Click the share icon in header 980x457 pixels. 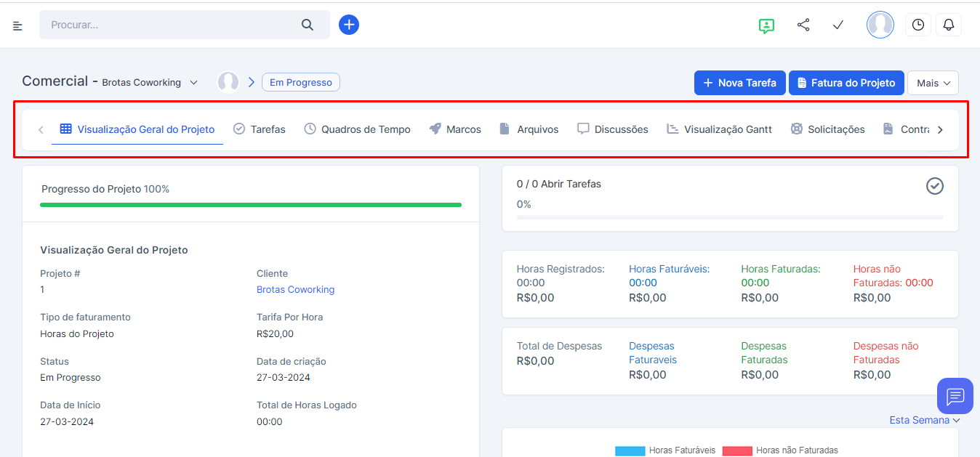click(x=803, y=25)
